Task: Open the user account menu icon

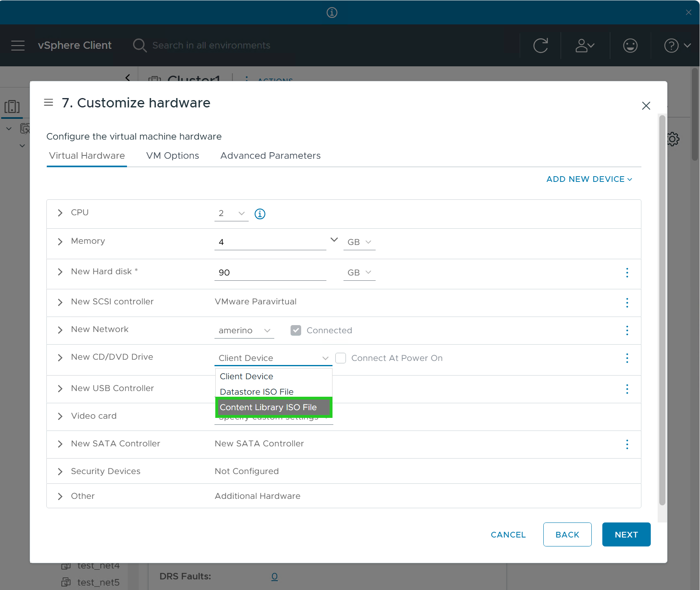Action: click(584, 46)
